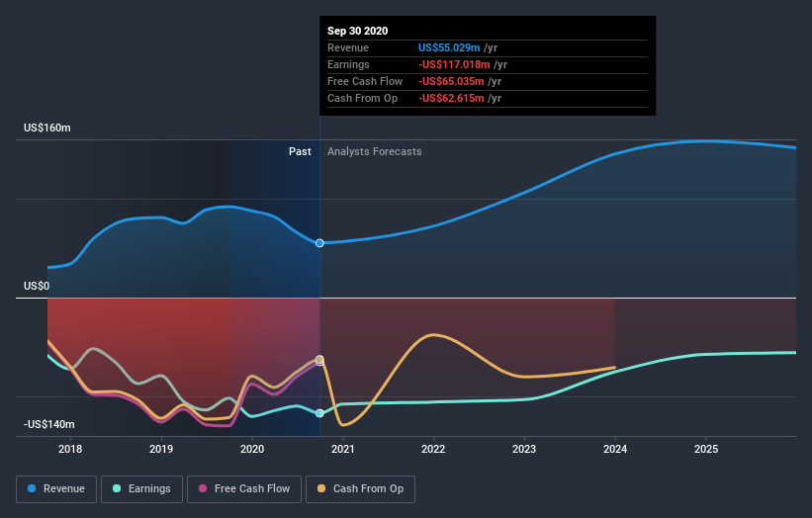The image size is (812, 518).
Task: Click the -US$140m y-axis label
Action: 49,424
